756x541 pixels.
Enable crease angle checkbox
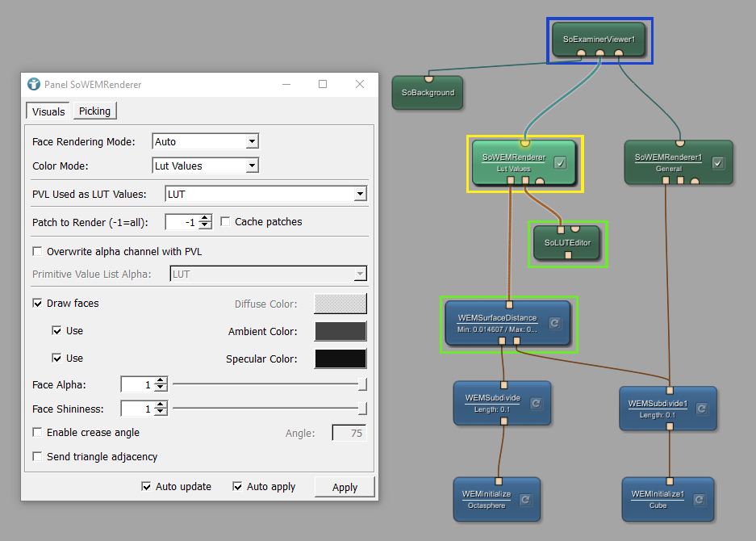38,433
